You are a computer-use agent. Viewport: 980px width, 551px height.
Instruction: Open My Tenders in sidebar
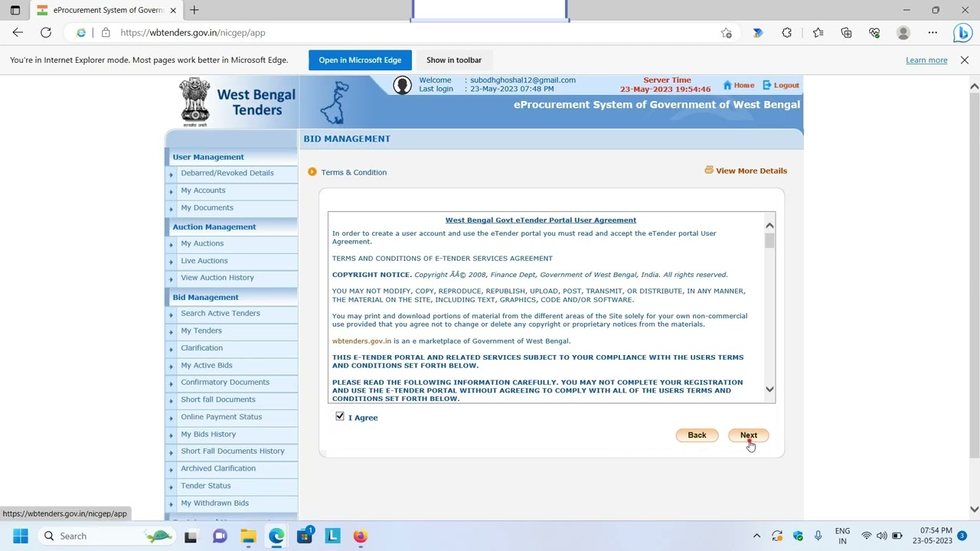coord(201,331)
